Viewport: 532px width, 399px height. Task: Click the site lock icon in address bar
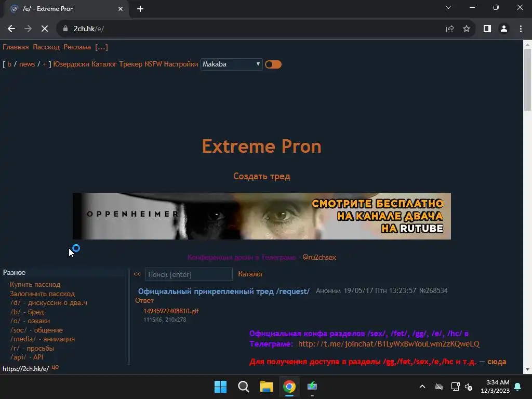[65, 29]
